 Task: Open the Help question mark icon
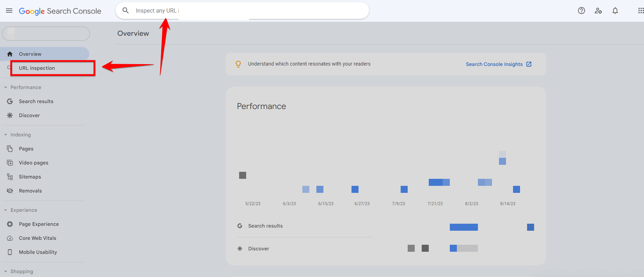point(581,11)
